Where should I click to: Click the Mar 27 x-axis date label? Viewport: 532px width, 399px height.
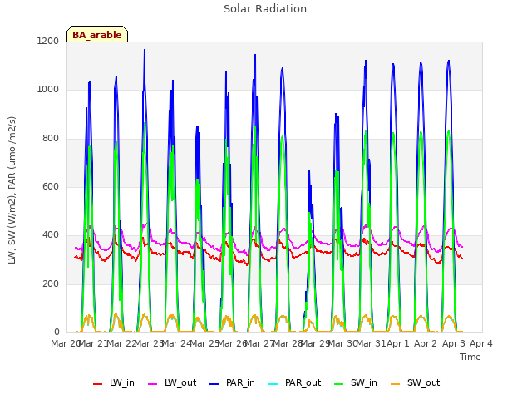[x=259, y=343]
